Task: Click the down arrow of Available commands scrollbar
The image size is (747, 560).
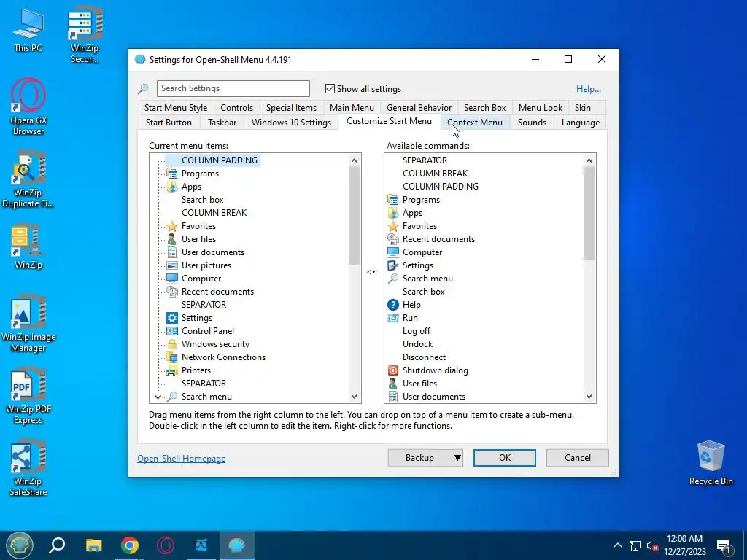Action: [x=589, y=397]
